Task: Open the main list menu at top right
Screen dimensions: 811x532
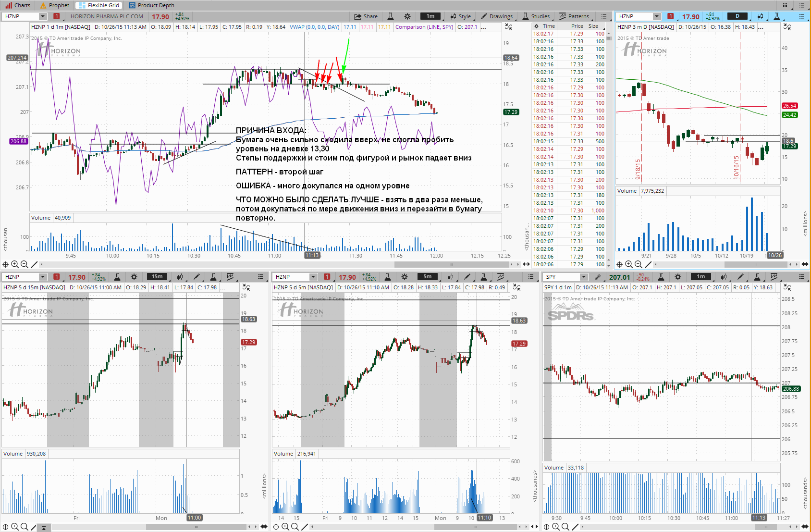Action: [x=801, y=5]
